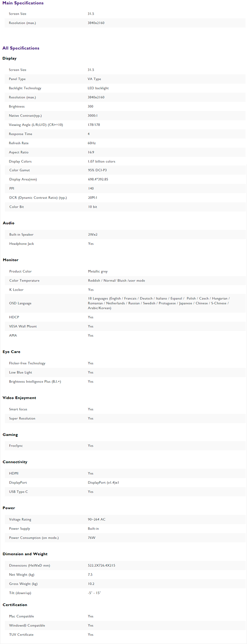Click the TUV Certificate label

(x=21, y=635)
